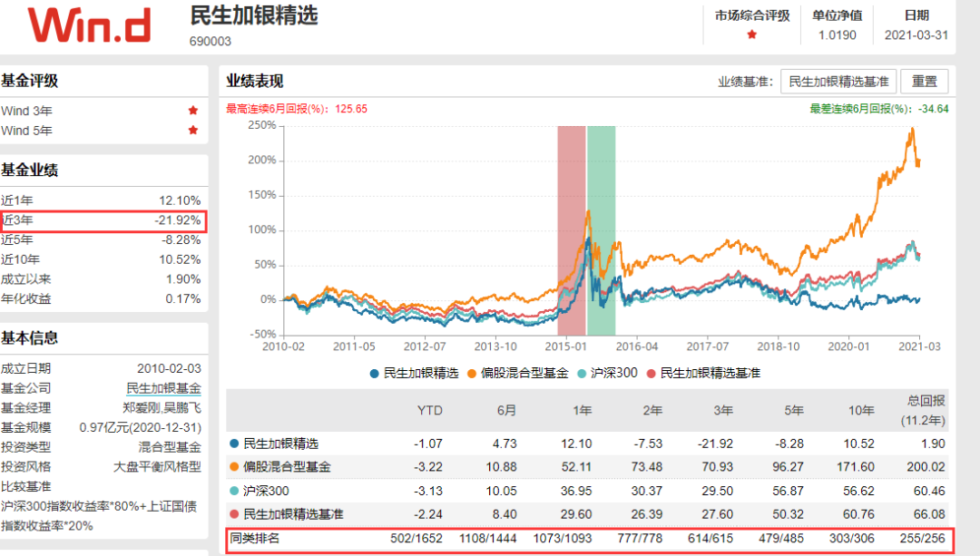Click the 比较基准 label row

(25, 487)
